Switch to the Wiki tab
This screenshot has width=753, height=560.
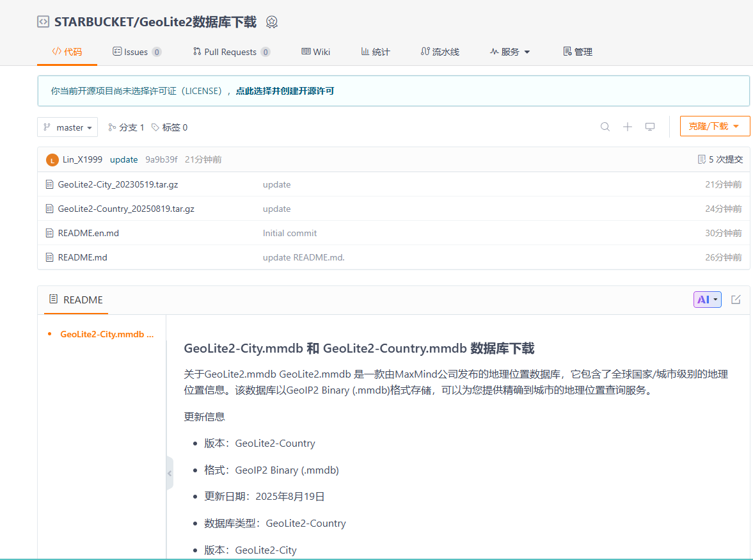click(315, 51)
